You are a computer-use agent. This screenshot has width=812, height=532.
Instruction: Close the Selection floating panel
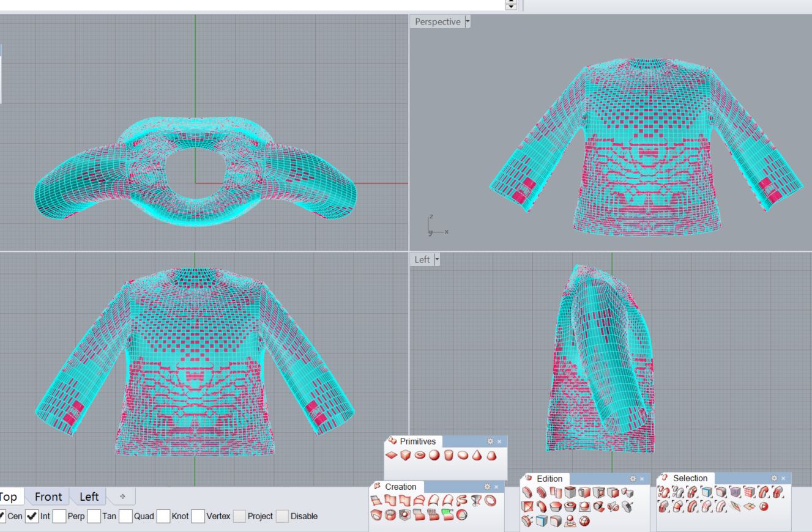(x=784, y=478)
